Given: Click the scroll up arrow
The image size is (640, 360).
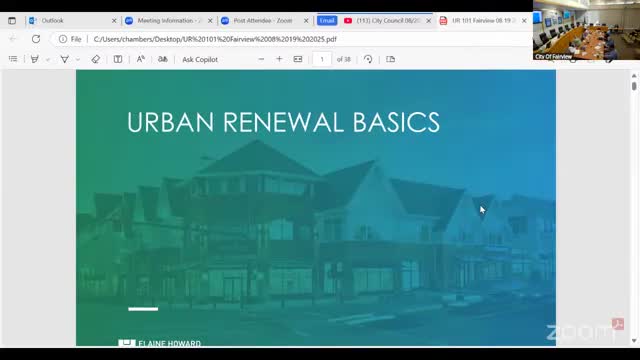Looking at the screenshot, I should pos(634,76).
